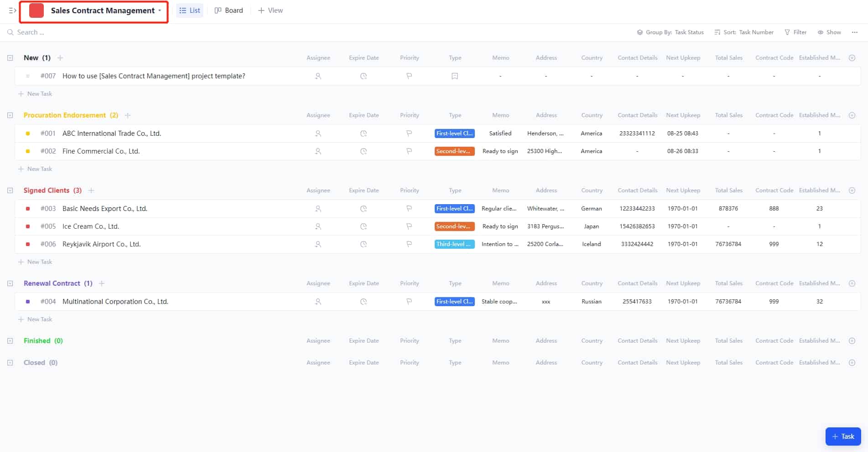
Task: Switch to the Board view tab
Action: 229,10
